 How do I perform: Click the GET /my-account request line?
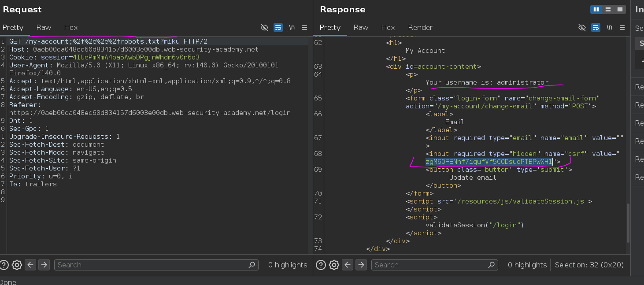click(108, 41)
